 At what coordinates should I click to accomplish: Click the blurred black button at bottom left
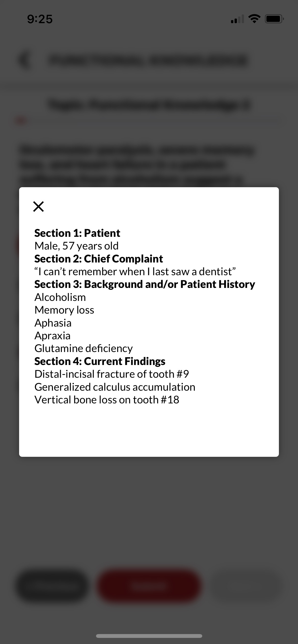click(52, 586)
